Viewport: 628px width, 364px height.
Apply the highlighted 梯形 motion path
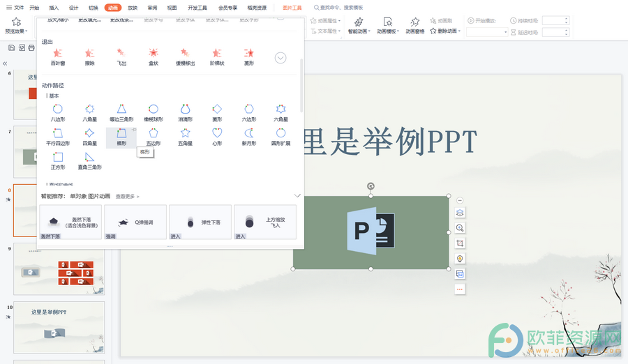tap(121, 137)
